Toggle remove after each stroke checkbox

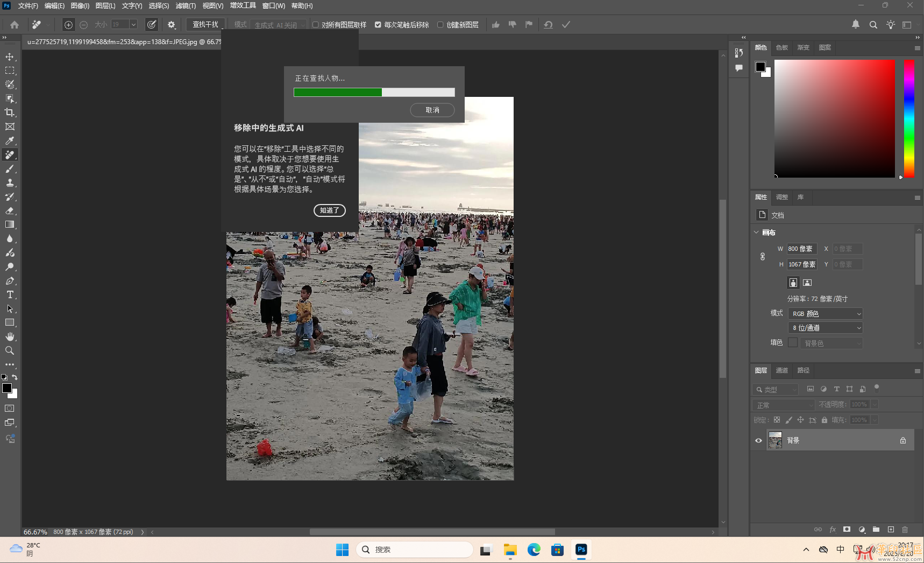378,25
